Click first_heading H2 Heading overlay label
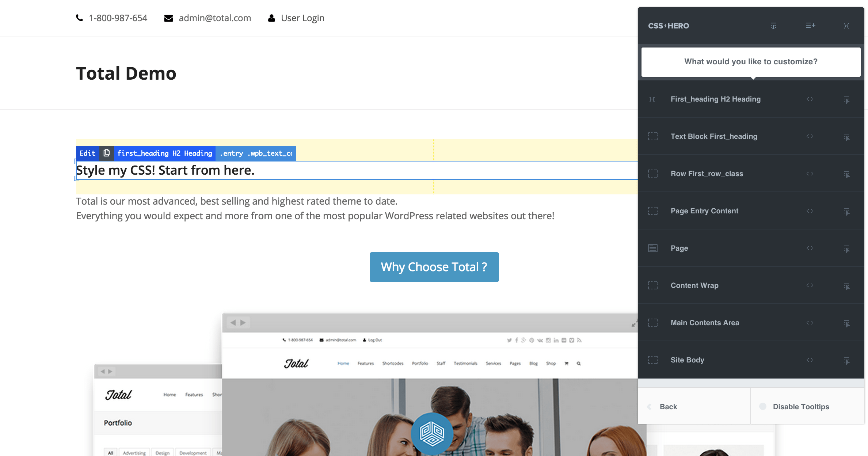 [x=165, y=153]
